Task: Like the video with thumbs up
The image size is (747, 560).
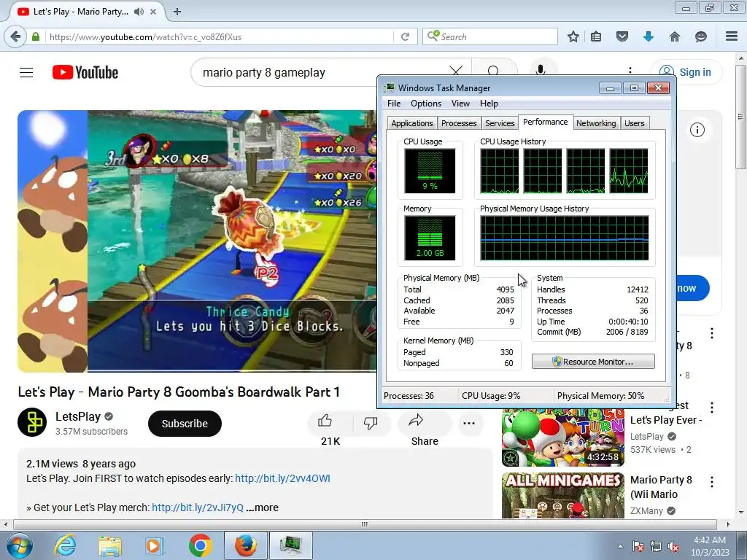Action: click(x=325, y=421)
